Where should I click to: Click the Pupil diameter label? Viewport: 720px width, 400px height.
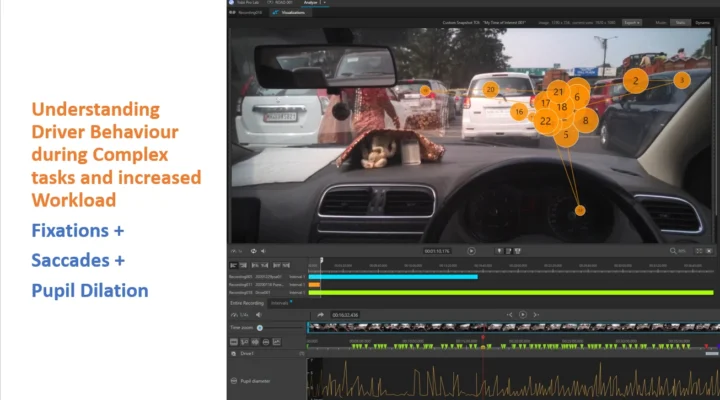tap(255, 381)
